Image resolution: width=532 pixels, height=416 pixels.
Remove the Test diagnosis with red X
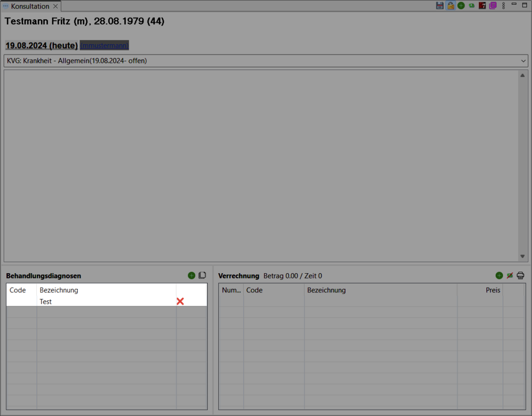[180, 301]
